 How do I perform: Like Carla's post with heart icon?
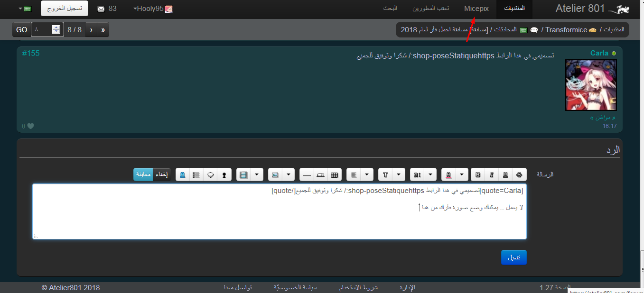(x=31, y=126)
